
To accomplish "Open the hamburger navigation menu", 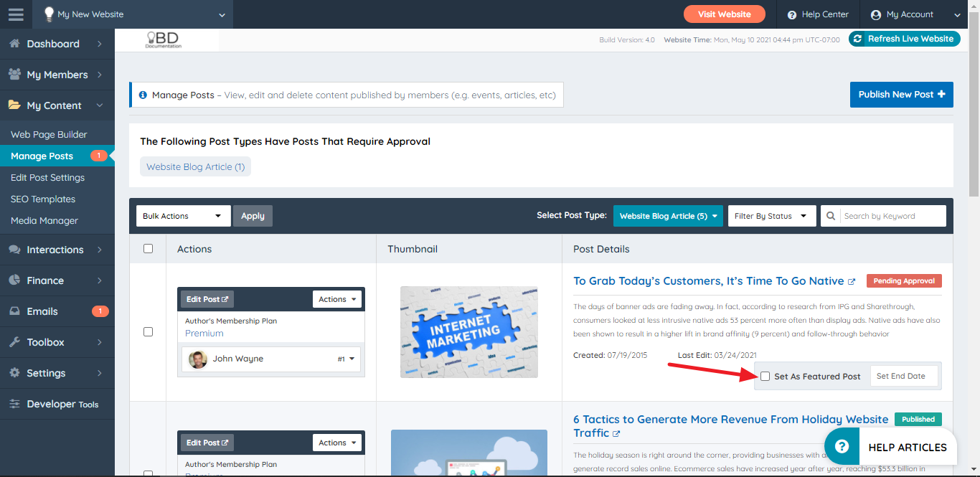I will (x=15, y=14).
